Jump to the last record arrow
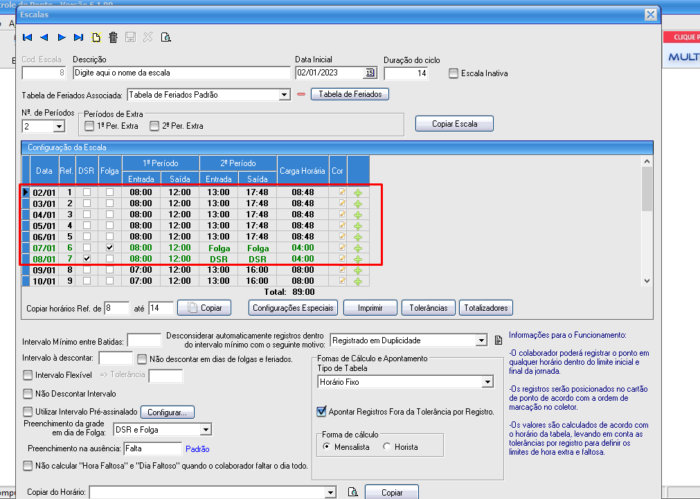 coord(79,38)
